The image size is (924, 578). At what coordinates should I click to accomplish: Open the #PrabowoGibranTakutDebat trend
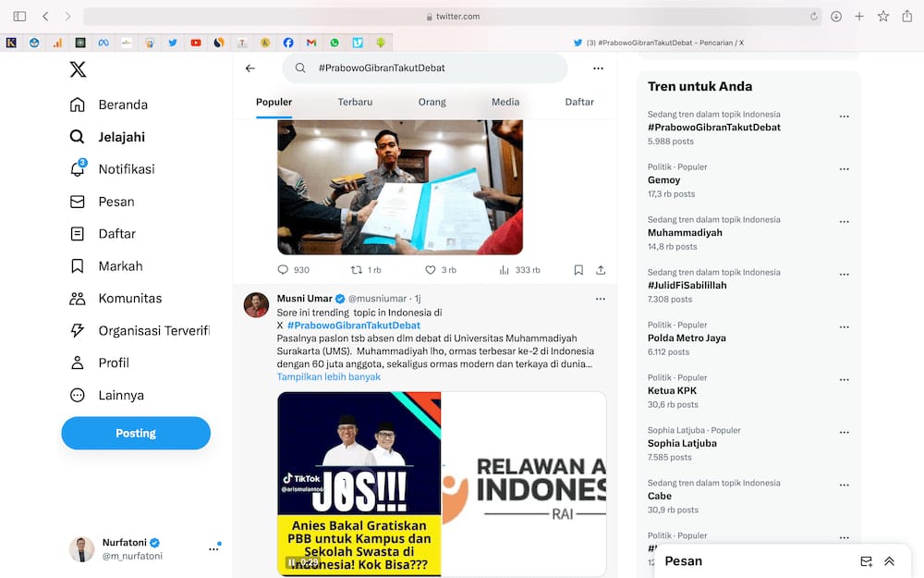pyautogui.click(x=713, y=128)
